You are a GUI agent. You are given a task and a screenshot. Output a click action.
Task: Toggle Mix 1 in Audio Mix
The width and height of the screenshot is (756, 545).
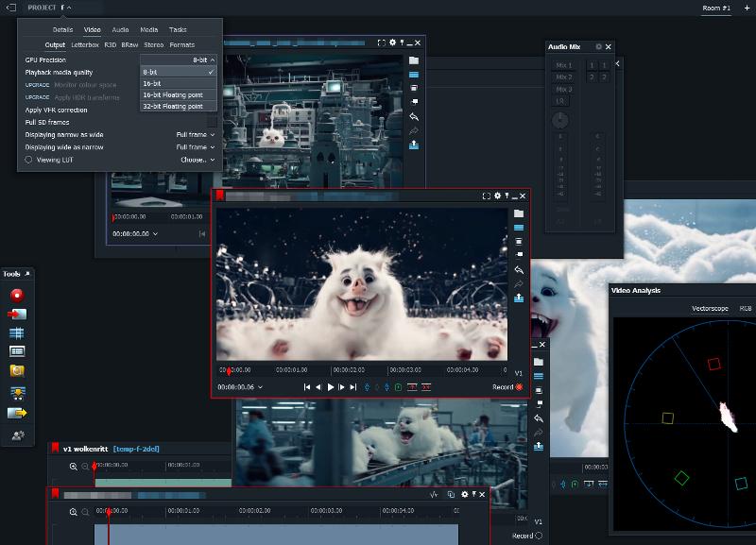563,65
